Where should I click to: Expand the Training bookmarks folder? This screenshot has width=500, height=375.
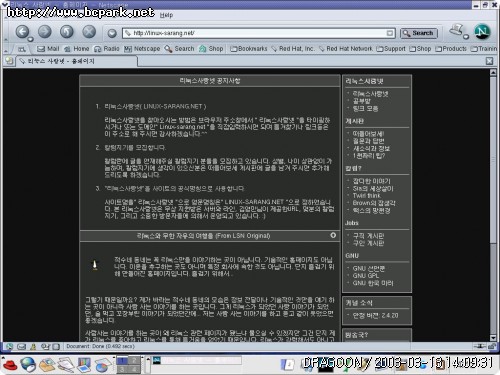(x=484, y=49)
